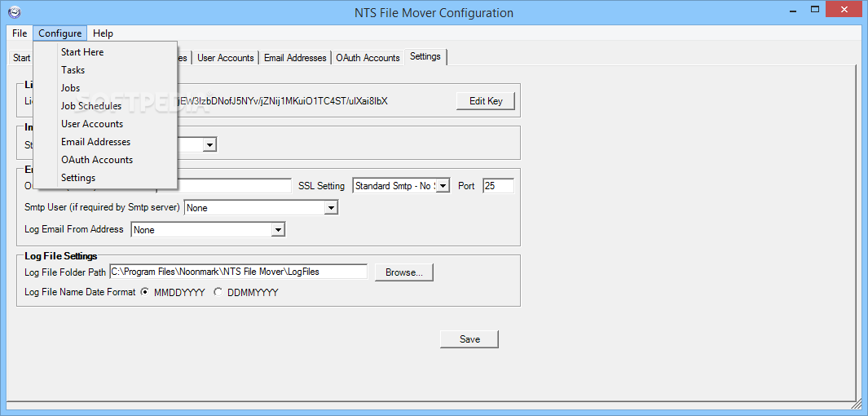Maximize the configuration window

[815, 10]
